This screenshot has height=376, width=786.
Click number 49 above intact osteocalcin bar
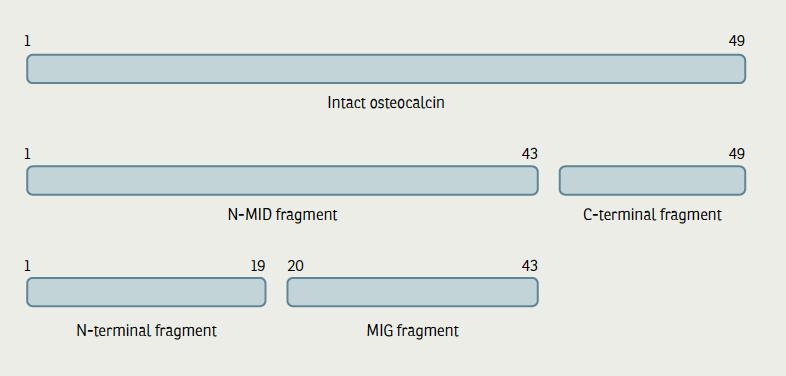(736, 41)
